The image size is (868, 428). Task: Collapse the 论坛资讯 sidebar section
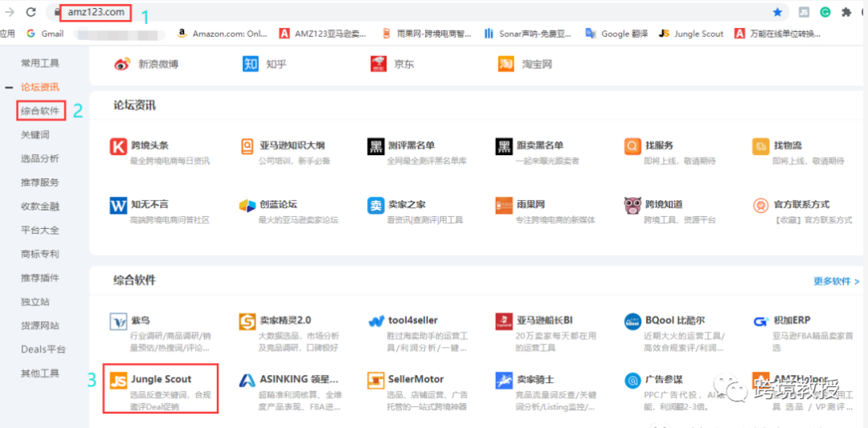9,88
